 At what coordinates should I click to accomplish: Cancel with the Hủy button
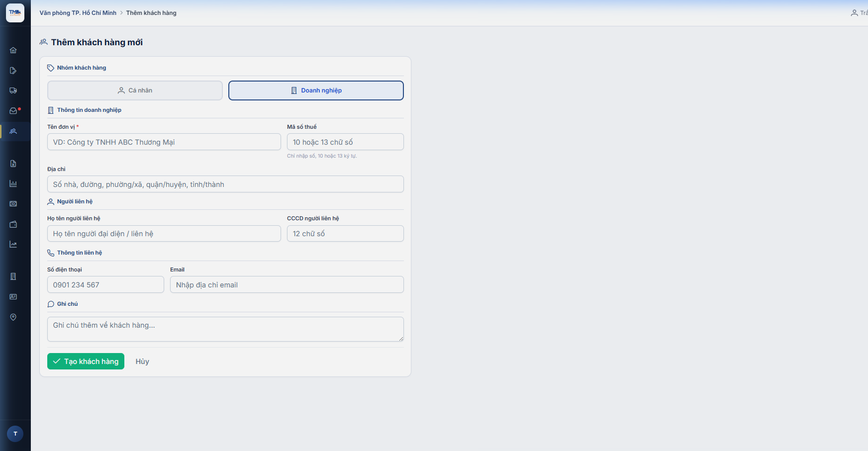142,361
